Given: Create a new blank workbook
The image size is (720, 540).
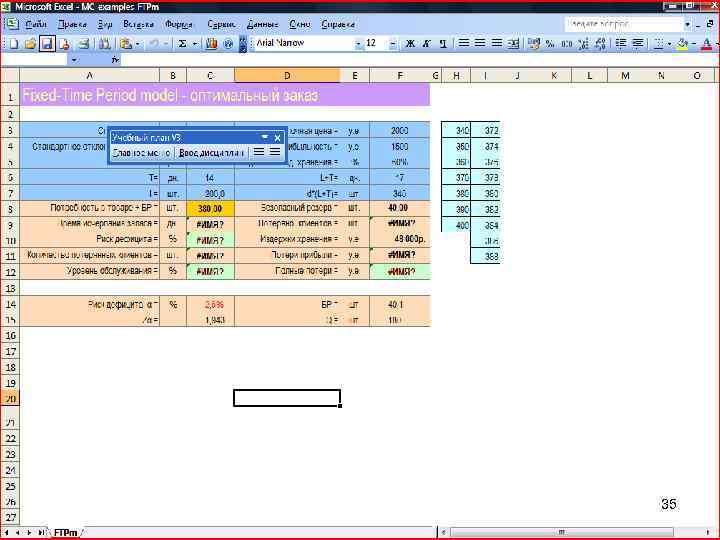Looking at the screenshot, I should coord(14,44).
